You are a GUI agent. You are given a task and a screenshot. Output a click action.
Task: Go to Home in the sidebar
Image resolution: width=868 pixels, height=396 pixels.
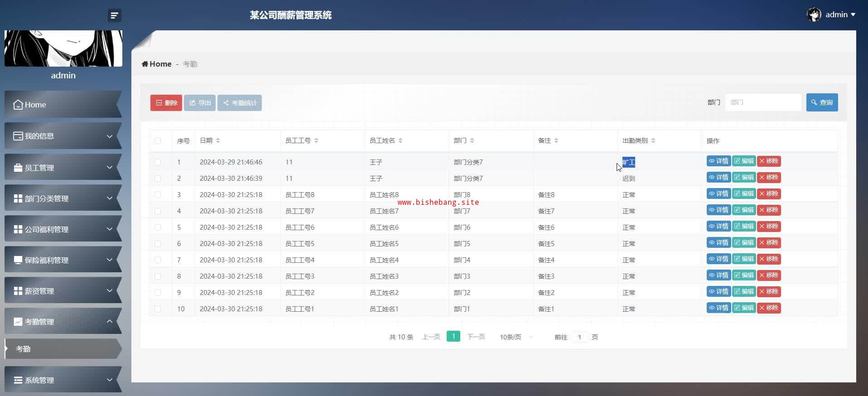(x=63, y=105)
